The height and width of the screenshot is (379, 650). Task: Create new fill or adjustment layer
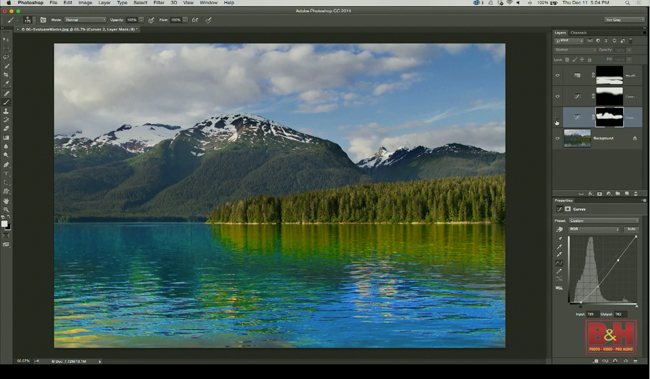pos(609,194)
